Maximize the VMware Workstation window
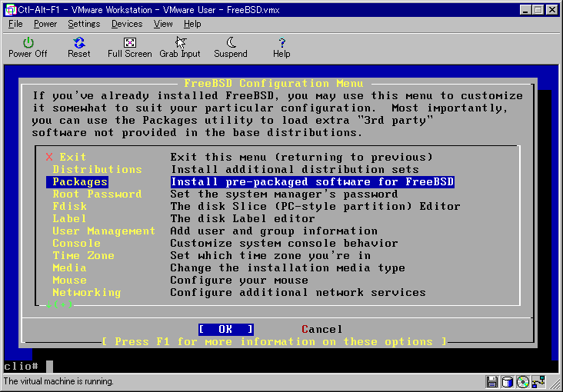 click(x=538, y=10)
